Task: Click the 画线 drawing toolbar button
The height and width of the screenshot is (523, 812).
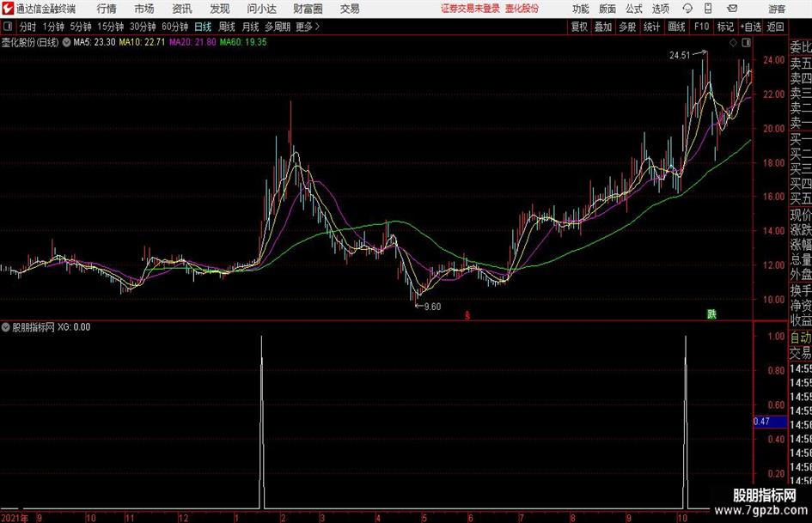Action: click(x=676, y=27)
